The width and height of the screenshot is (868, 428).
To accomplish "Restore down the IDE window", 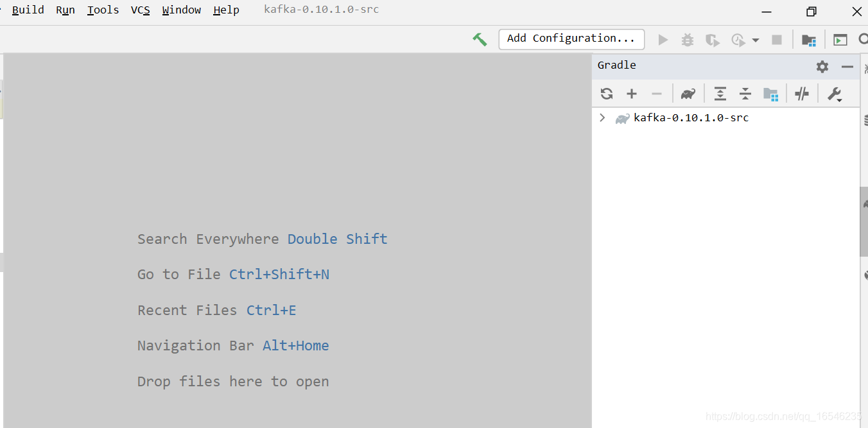I will tap(812, 12).
